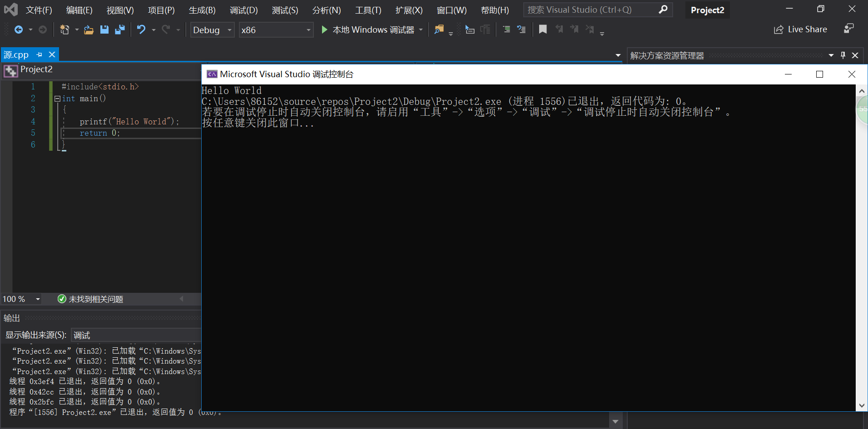
Task: Click the Live Share button
Action: click(x=801, y=30)
